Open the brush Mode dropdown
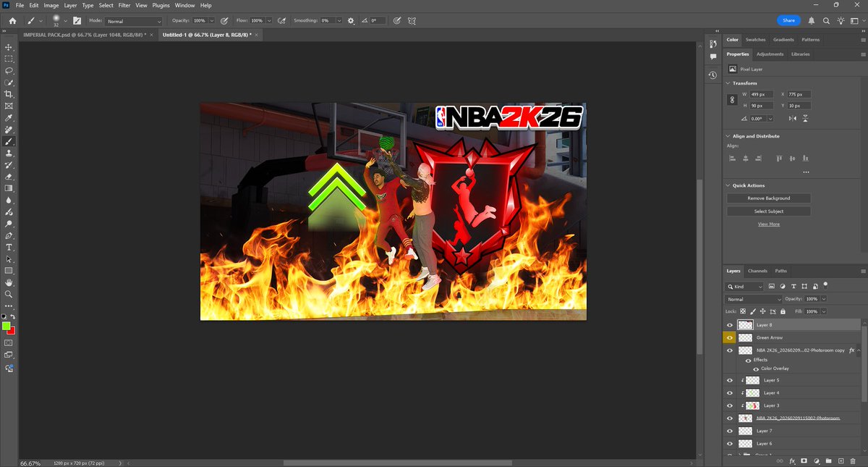The width and height of the screenshot is (868, 467). point(134,21)
